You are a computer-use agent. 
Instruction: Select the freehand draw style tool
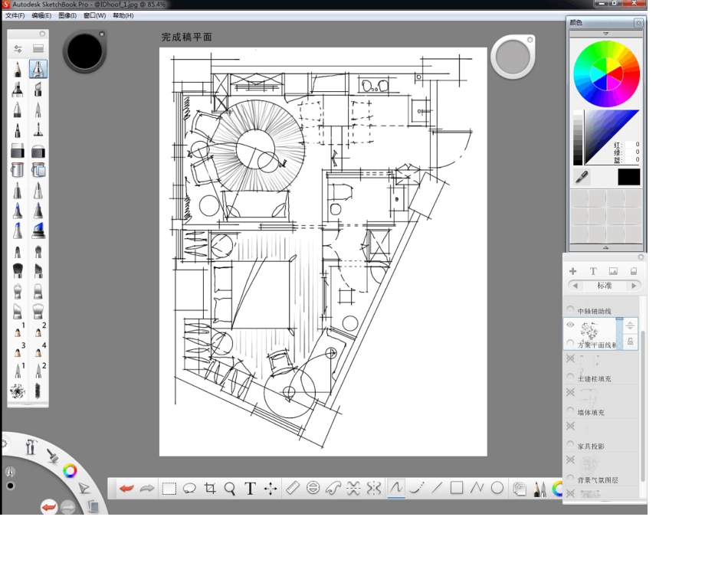tap(396, 488)
